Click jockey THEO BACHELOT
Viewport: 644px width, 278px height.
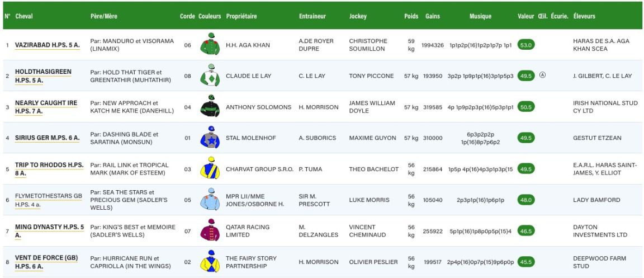(x=374, y=169)
